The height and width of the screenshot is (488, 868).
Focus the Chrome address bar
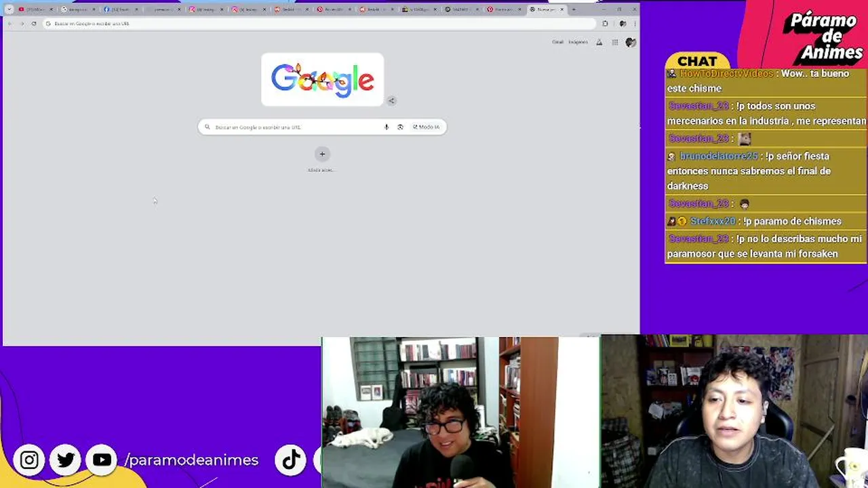point(319,24)
